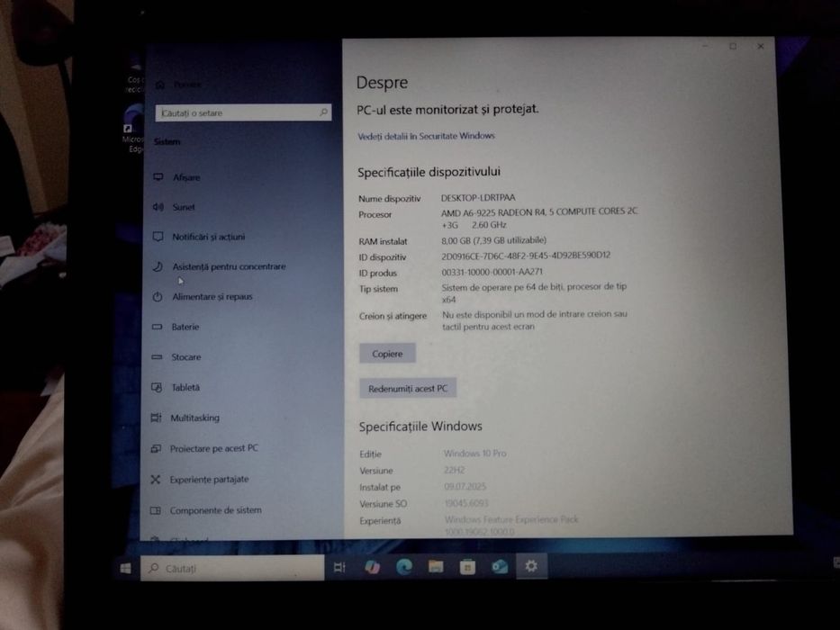This screenshot has width=840, height=630.
Task: Open the Windows Start menu
Action: [x=126, y=568]
